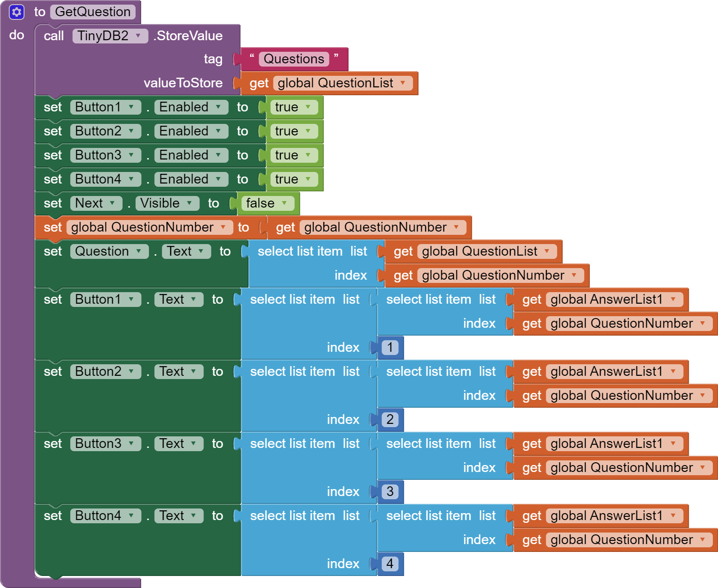Open Text property dropdown of Button2 setter
The height and width of the screenshot is (588, 718).
point(193,372)
